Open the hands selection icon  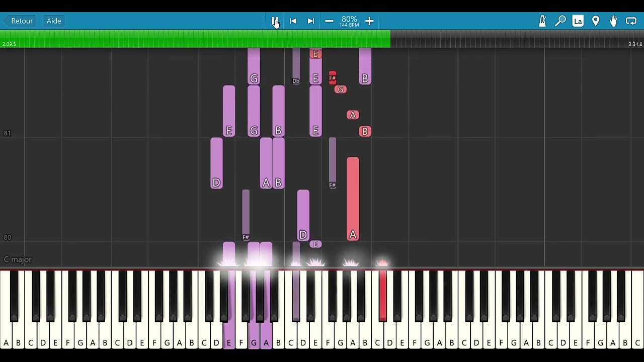(x=613, y=21)
